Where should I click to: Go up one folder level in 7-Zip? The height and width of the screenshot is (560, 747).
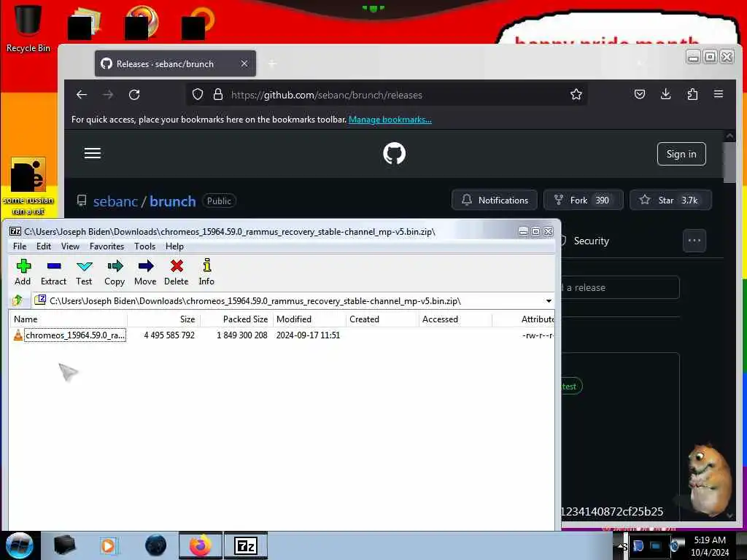pos(18,300)
